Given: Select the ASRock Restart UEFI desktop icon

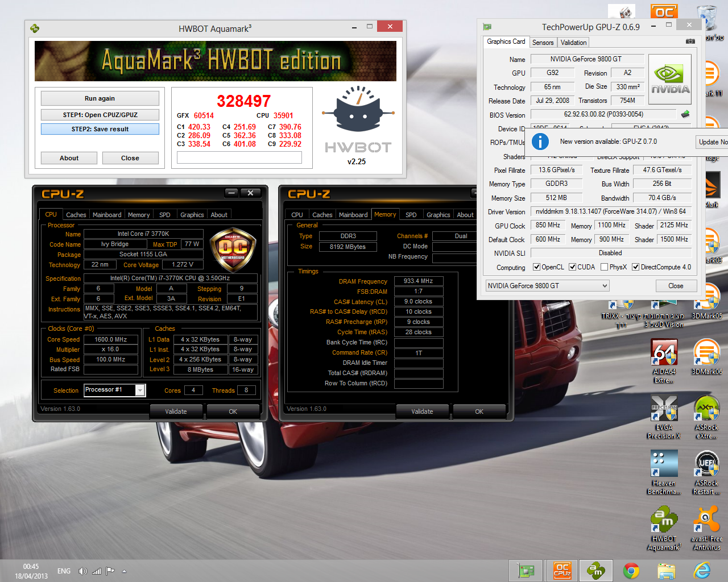Looking at the screenshot, I should click(x=707, y=473).
